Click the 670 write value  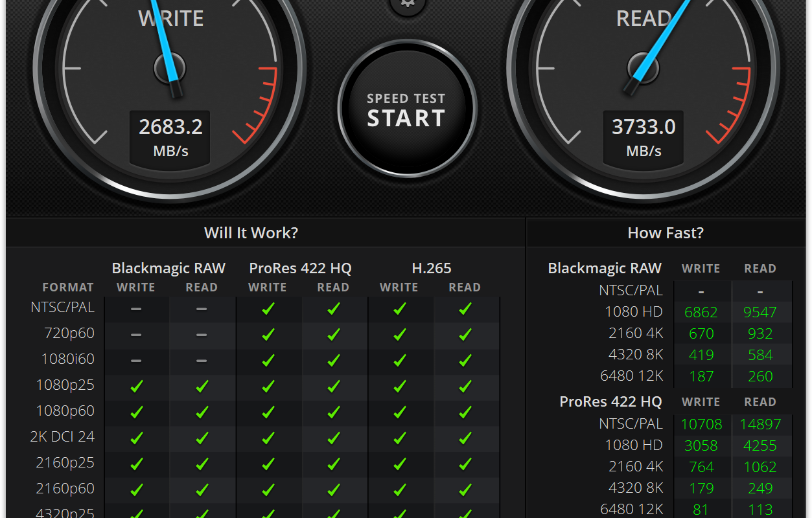point(702,333)
